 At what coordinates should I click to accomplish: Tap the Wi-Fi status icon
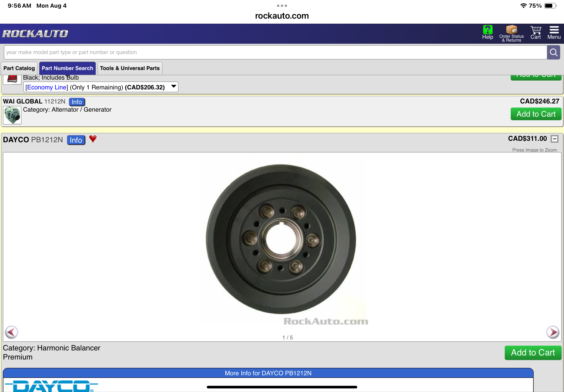click(x=523, y=6)
